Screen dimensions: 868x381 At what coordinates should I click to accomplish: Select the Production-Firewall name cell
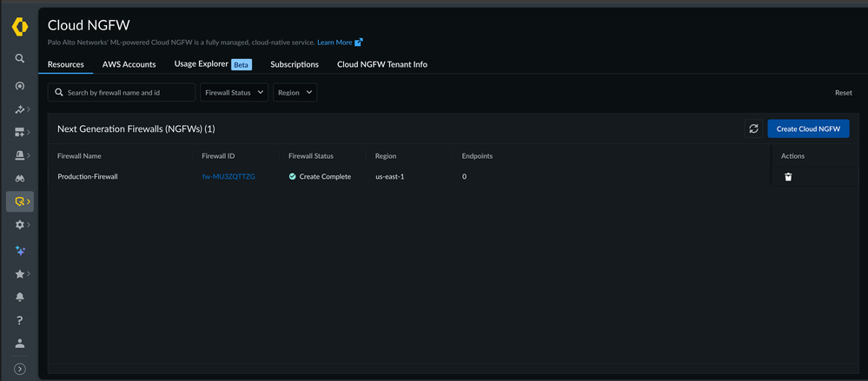(x=88, y=177)
